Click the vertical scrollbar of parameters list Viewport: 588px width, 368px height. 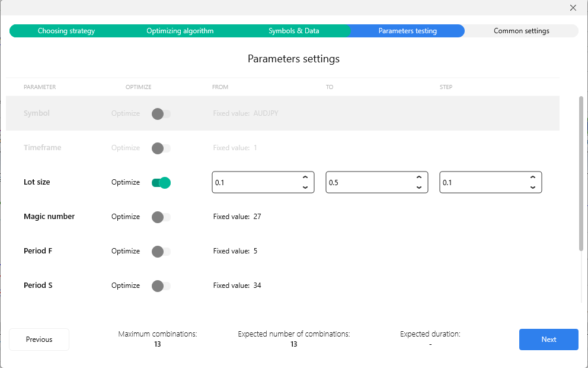pos(581,173)
